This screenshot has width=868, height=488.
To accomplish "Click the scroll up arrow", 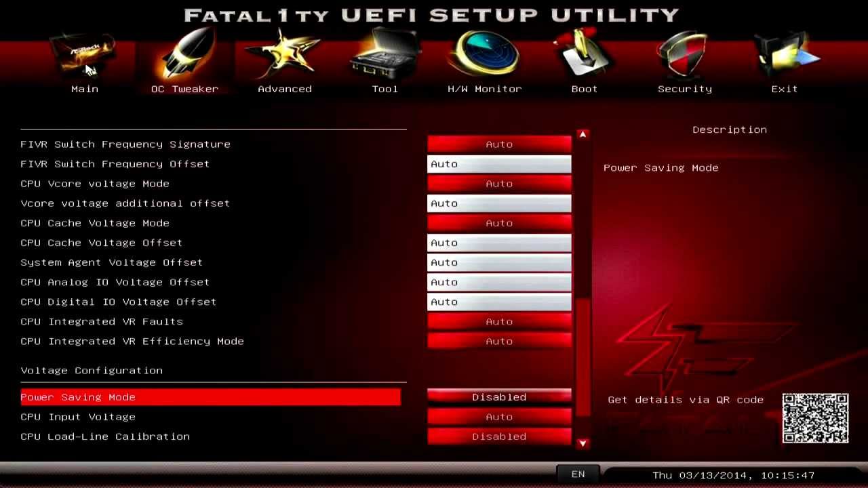I will pyautogui.click(x=583, y=135).
